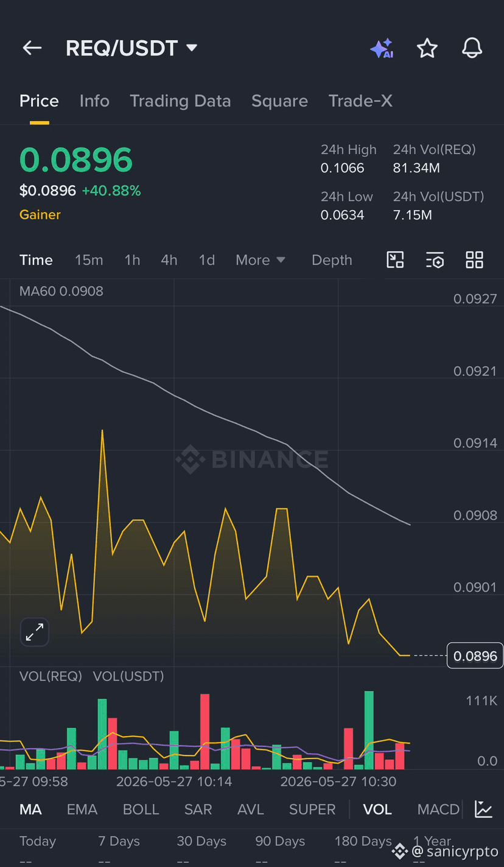Select the 4h interval
This screenshot has height=867, width=504.
pyautogui.click(x=169, y=260)
